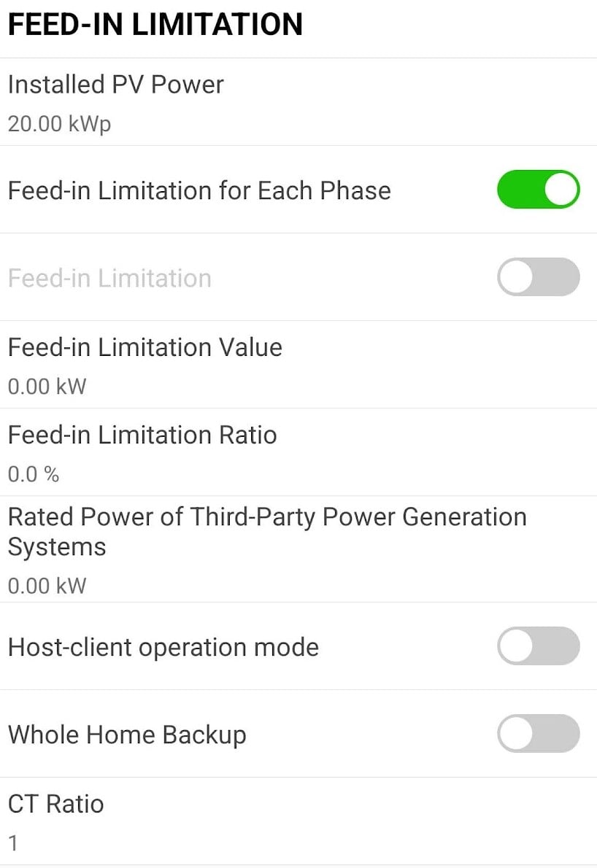Edit the CT Ratio value 1
This screenshot has height=868, width=597.
click(x=13, y=843)
